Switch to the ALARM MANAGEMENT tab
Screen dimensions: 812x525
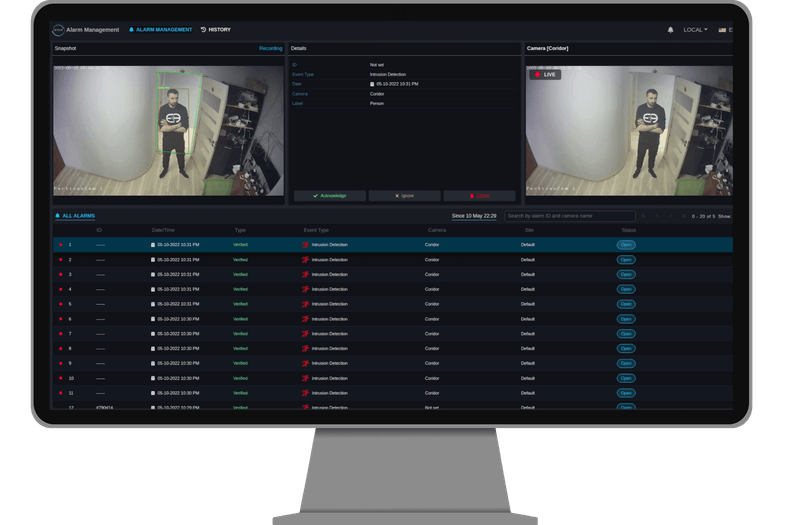pos(160,30)
